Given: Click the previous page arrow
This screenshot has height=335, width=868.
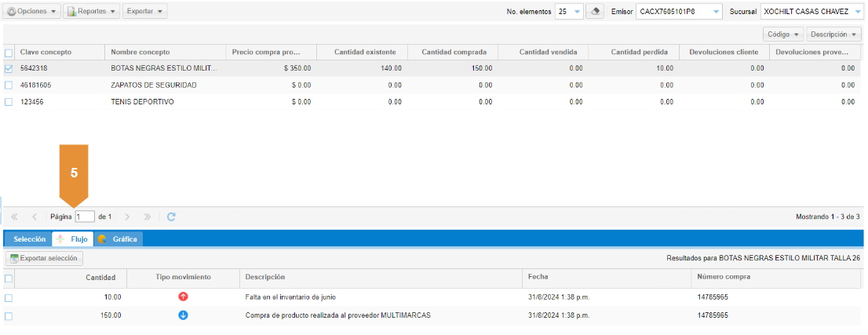Looking at the screenshot, I should coord(35,217).
